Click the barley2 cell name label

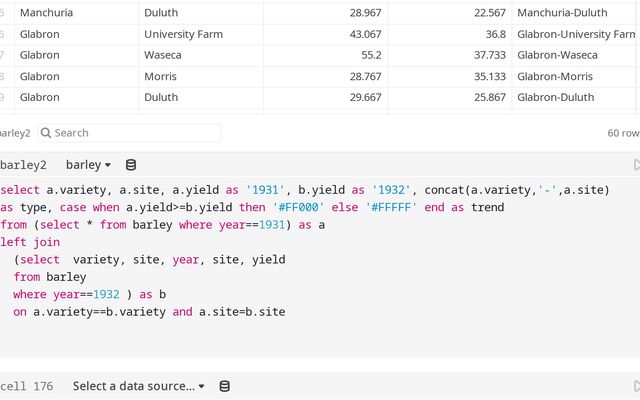point(15,165)
